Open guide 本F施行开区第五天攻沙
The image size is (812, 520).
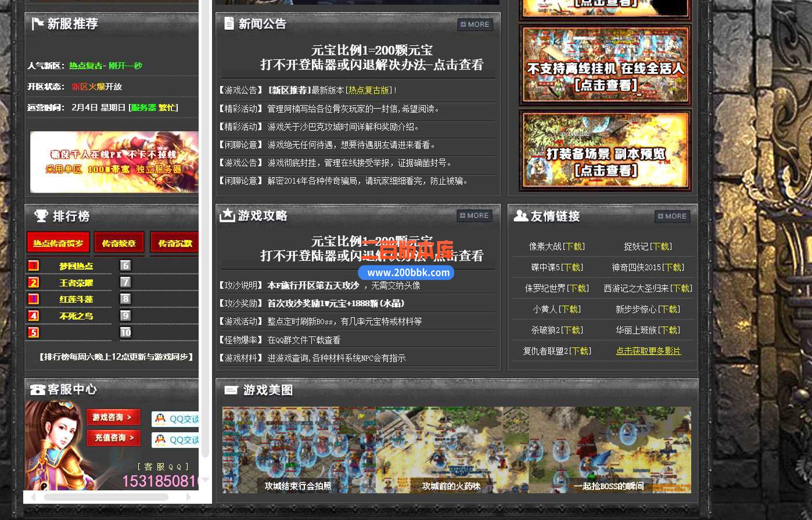point(344,285)
